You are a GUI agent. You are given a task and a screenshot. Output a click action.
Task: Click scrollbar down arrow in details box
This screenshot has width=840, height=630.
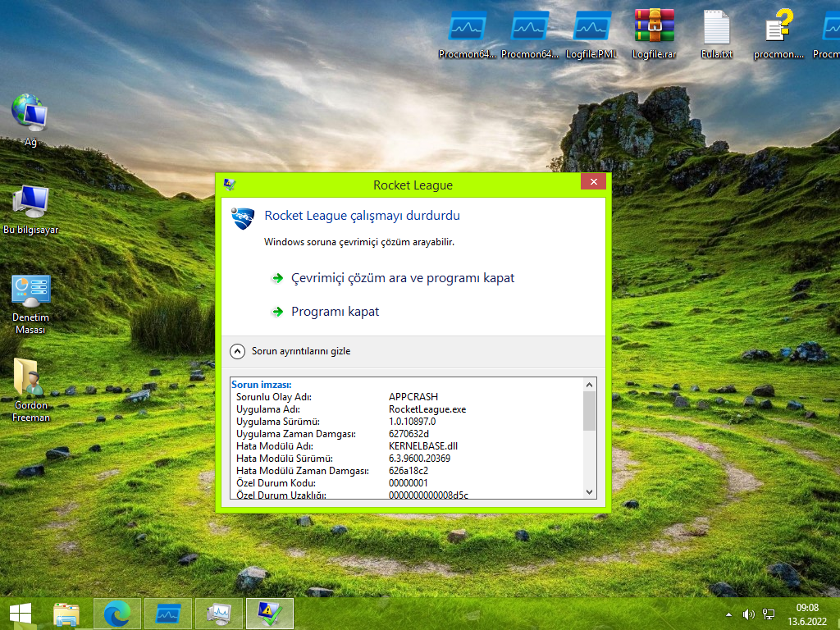pos(589,492)
